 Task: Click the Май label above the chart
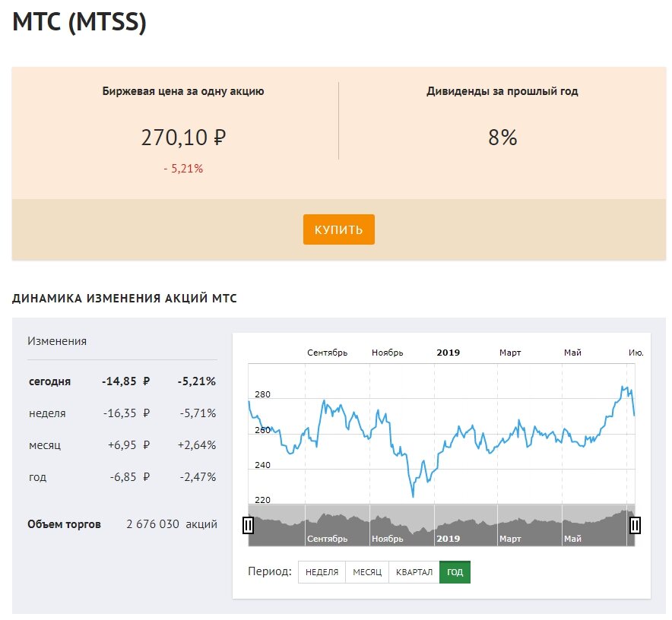coord(572,353)
